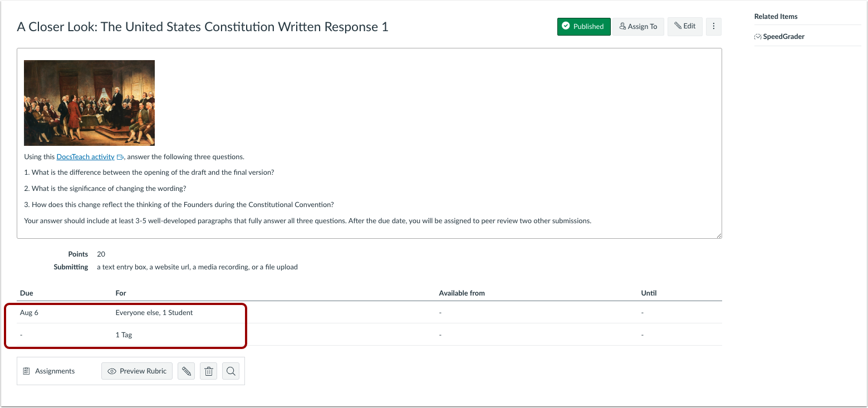Click the 'Due' column header

27,293
